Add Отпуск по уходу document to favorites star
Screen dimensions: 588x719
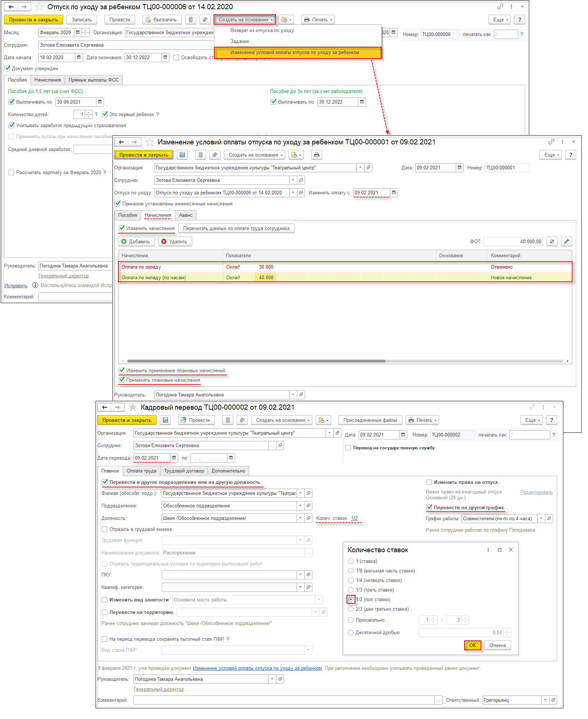pyautogui.click(x=39, y=7)
